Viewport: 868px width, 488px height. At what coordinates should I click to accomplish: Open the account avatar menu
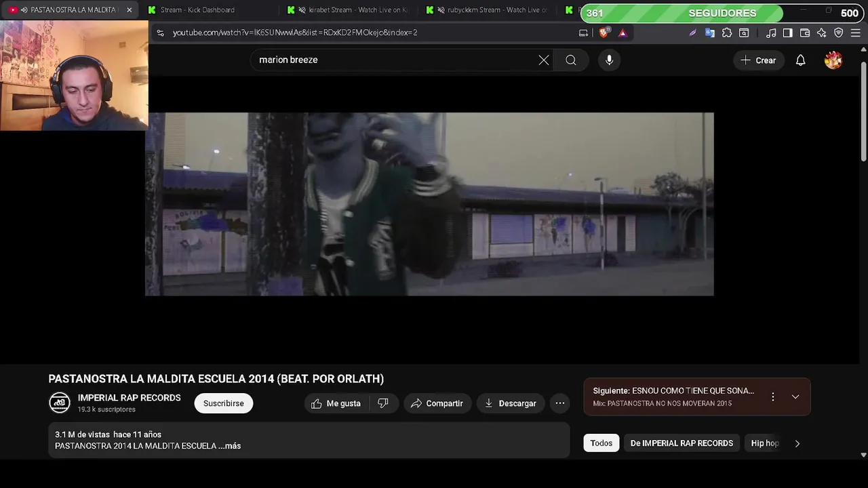pyautogui.click(x=833, y=60)
